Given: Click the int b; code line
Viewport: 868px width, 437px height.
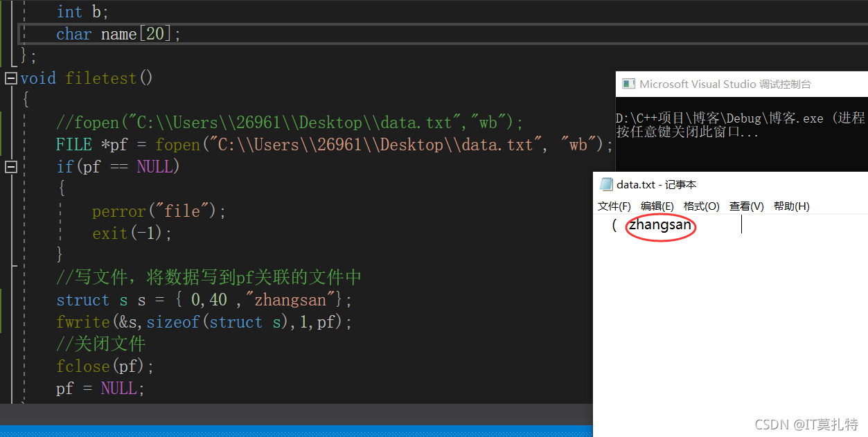Looking at the screenshot, I should pos(83,12).
